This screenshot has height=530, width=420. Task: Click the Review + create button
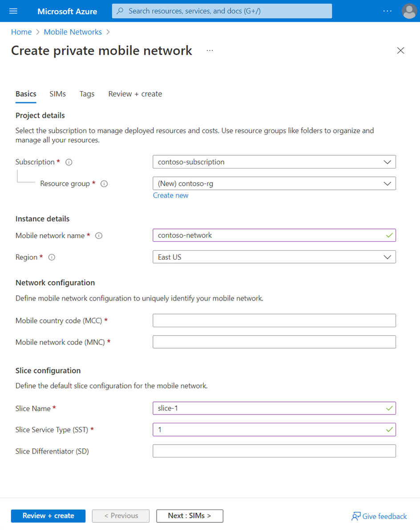pyautogui.click(x=48, y=516)
